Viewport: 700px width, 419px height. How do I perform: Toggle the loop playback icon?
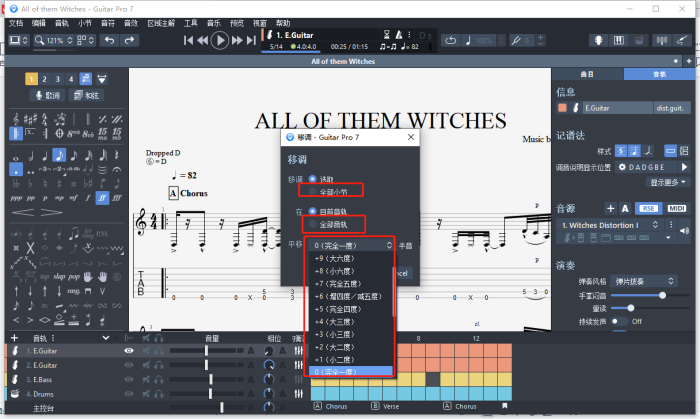pos(451,40)
